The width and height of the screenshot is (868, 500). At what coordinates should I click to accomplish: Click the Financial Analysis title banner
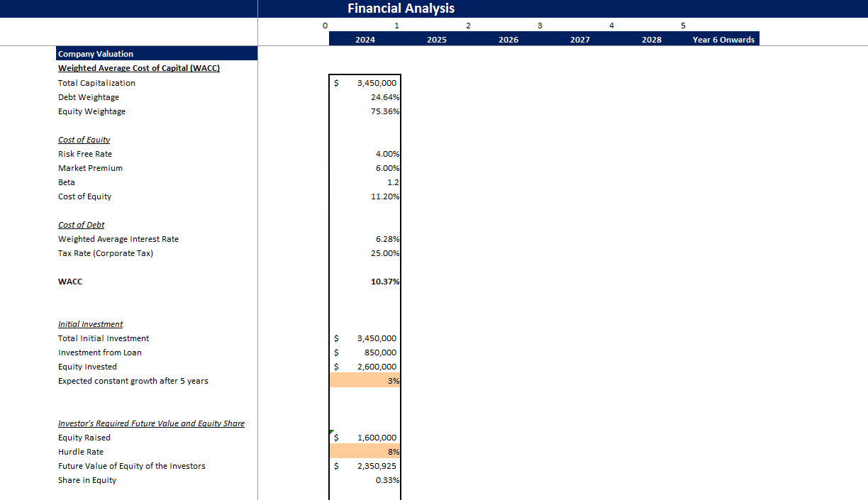[401, 8]
